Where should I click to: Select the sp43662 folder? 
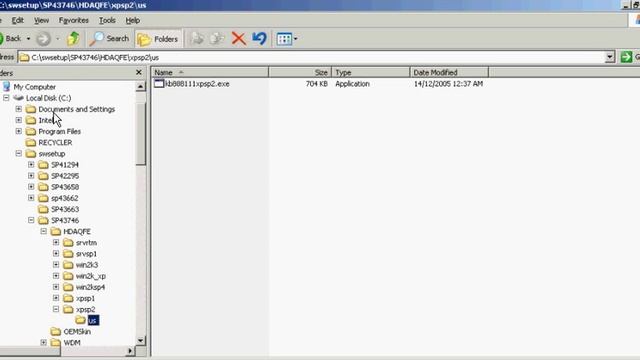click(x=64, y=198)
